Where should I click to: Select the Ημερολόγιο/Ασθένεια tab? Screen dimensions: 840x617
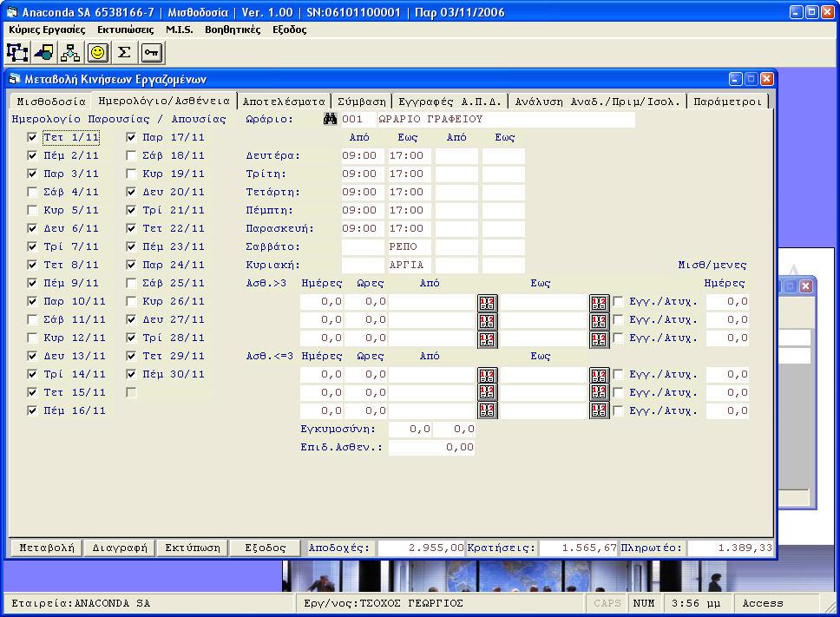164,101
